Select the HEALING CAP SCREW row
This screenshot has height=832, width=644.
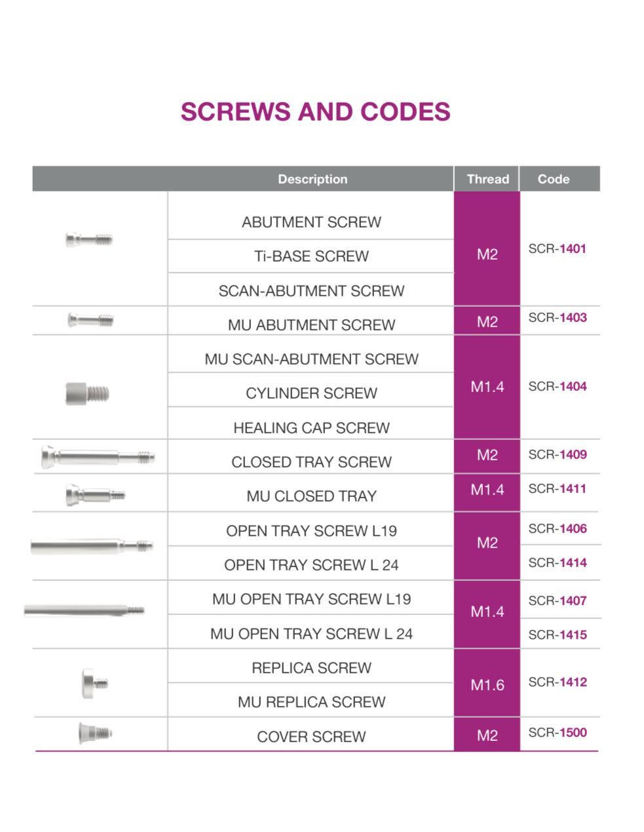pos(311,428)
